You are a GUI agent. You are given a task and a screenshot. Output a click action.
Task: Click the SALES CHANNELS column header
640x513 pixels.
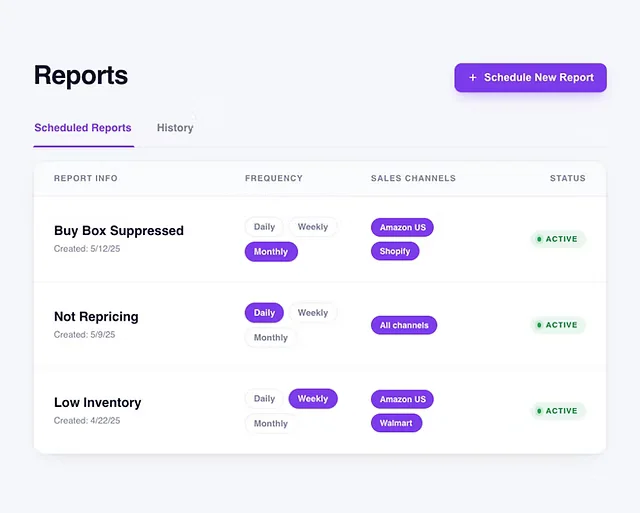point(413,178)
